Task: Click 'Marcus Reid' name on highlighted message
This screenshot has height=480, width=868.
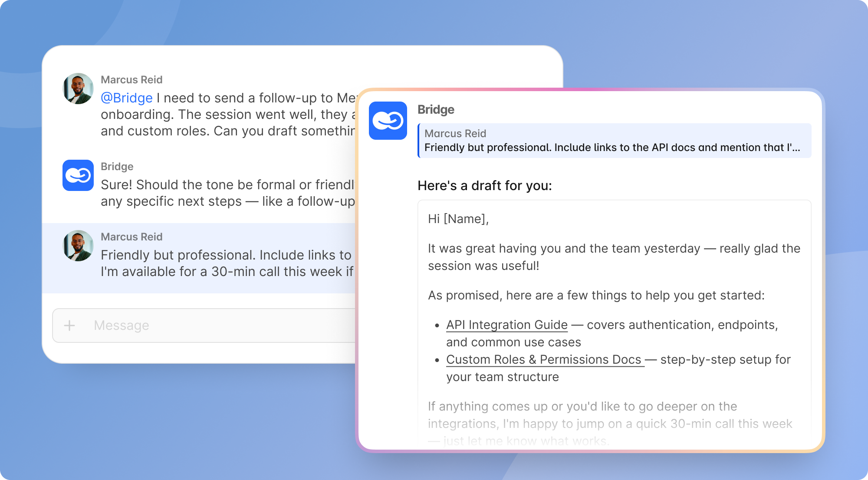Action: click(x=132, y=237)
